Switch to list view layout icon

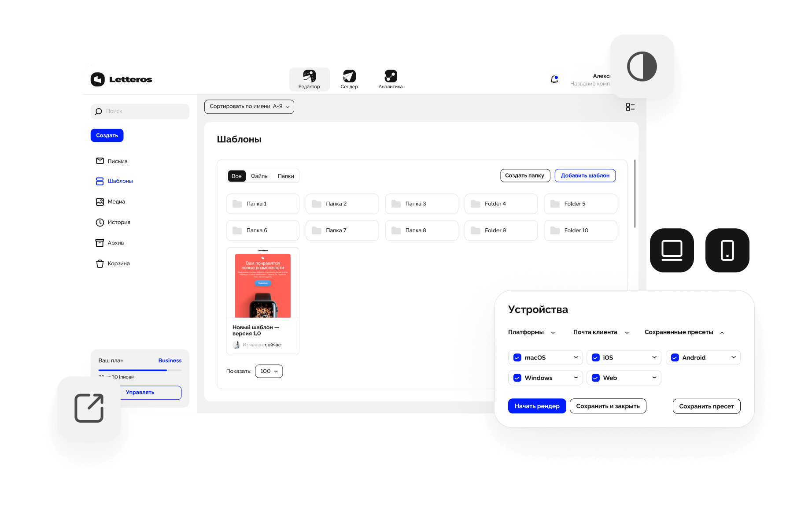point(630,107)
